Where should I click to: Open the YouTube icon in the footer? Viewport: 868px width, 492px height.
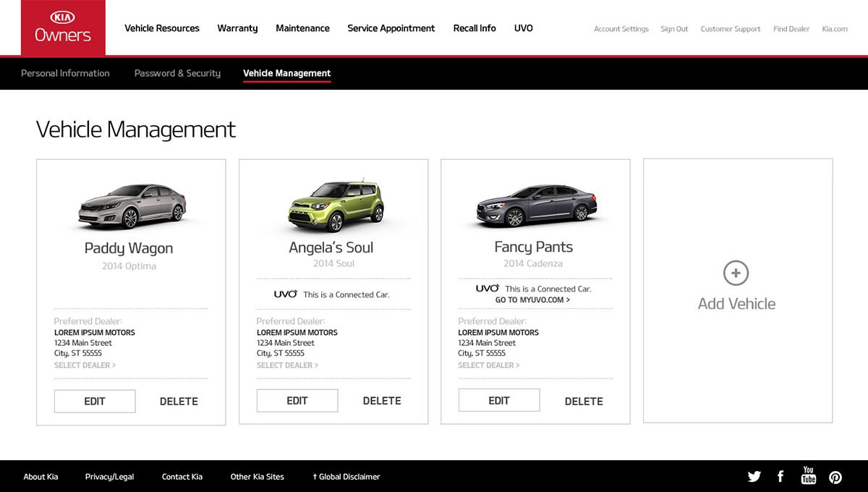point(808,475)
